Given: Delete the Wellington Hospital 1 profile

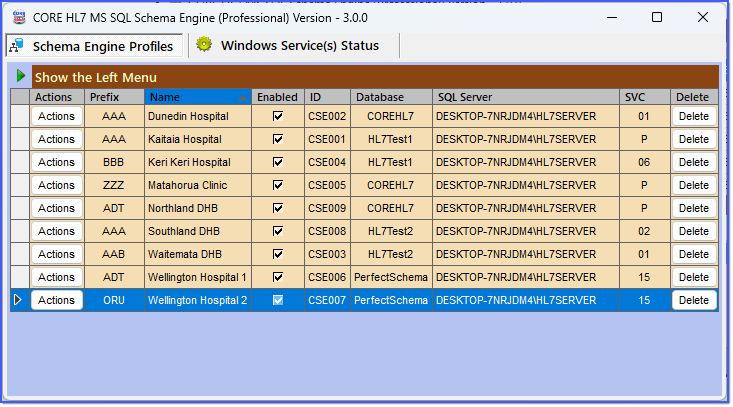Looking at the screenshot, I should tap(694, 277).
